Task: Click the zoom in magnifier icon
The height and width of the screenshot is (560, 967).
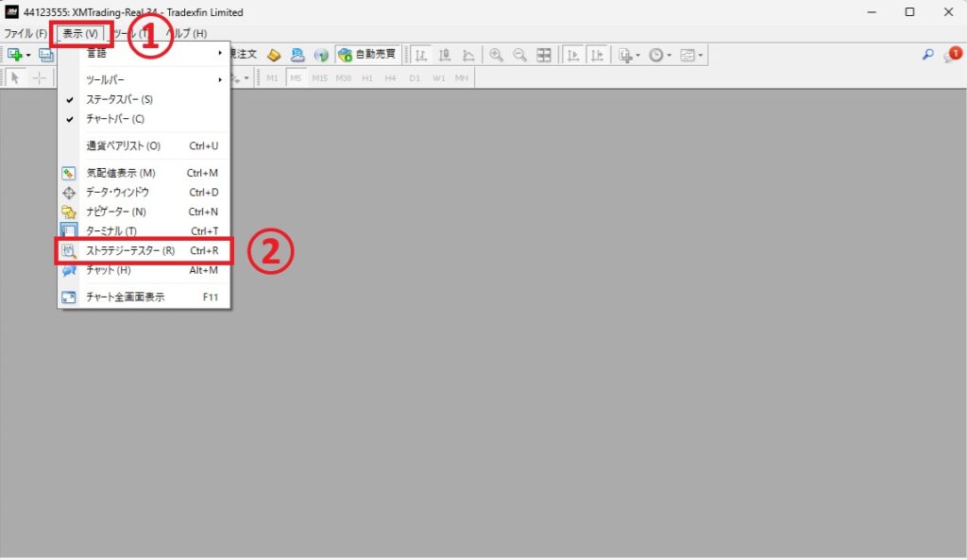Action: point(496,55)
